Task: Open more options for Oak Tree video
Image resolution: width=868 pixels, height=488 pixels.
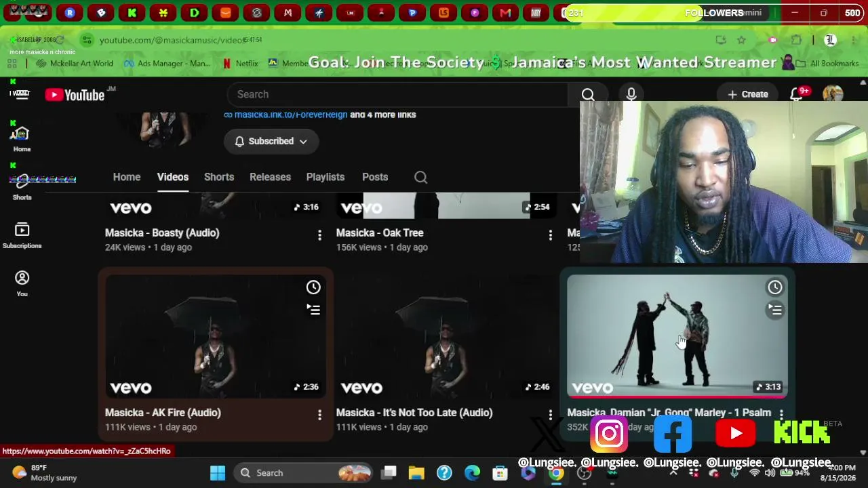Action: (x=551, y=235)
